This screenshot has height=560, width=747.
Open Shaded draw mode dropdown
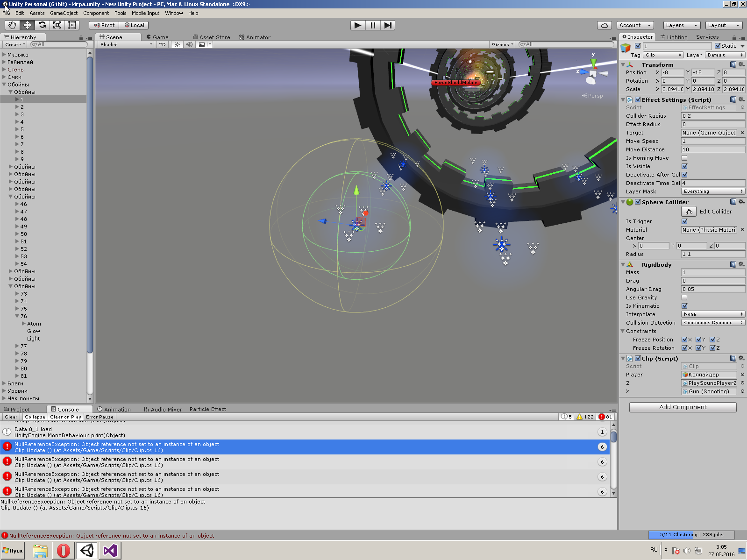tap(126, 44)
